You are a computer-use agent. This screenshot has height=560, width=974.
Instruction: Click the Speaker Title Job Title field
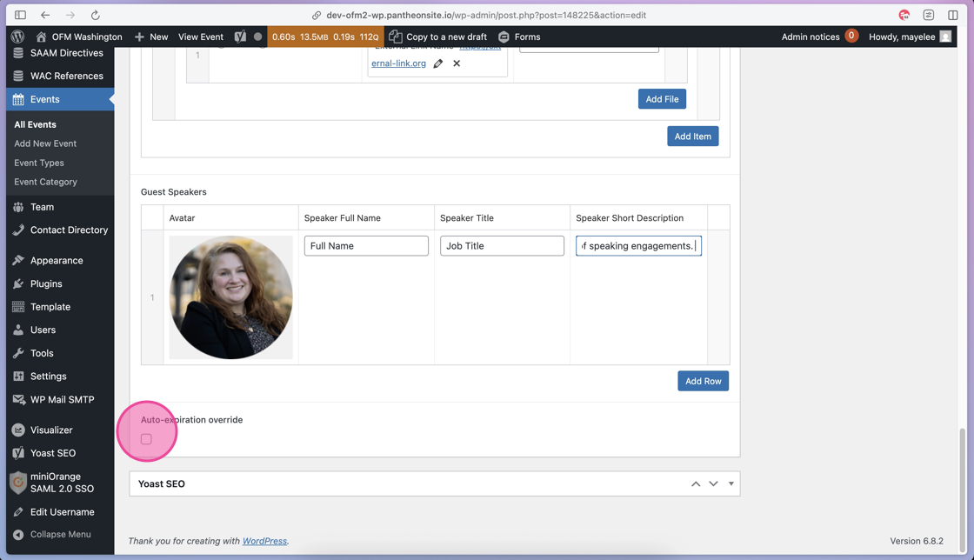pos(502,246)
